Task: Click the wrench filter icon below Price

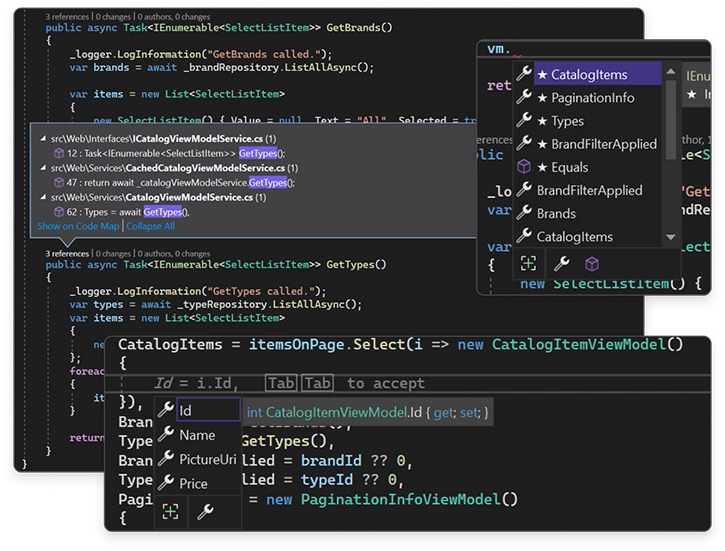Action: pyautogui.click(x=204, y=512)
